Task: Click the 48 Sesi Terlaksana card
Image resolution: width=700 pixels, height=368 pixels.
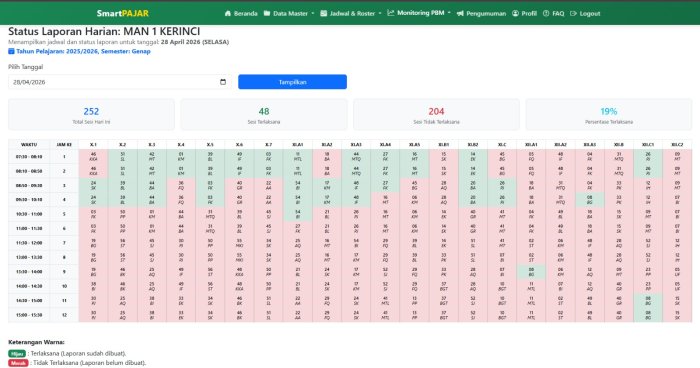Action: [x=264, y=114]
